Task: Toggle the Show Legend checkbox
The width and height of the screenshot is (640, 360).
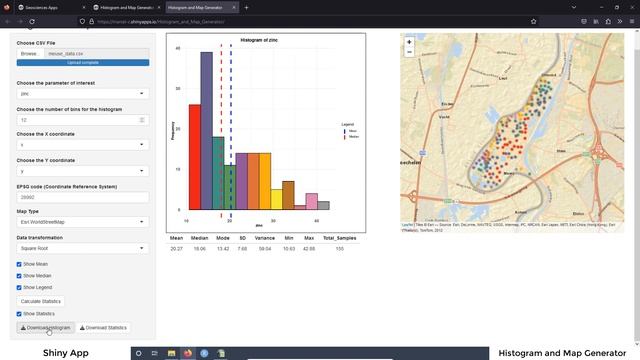Action: (x=19, y=288)
